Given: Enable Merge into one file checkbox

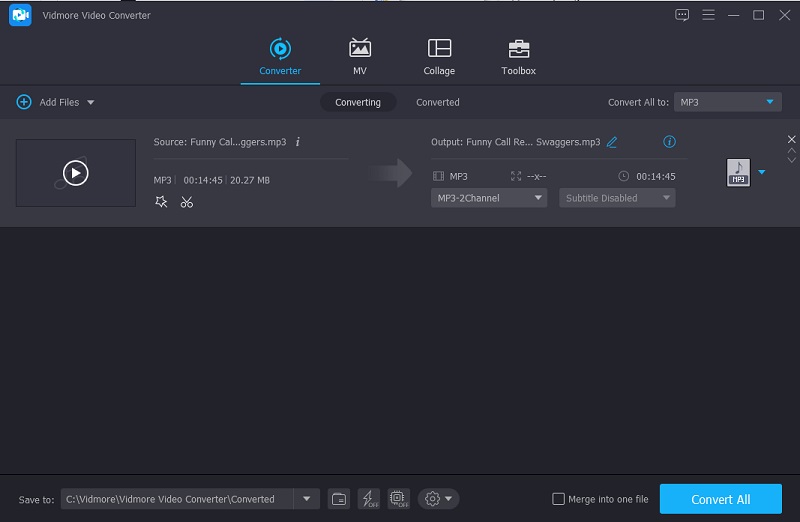Looking at the screenshot, I should pyautogui.click(x=558, y=499).
